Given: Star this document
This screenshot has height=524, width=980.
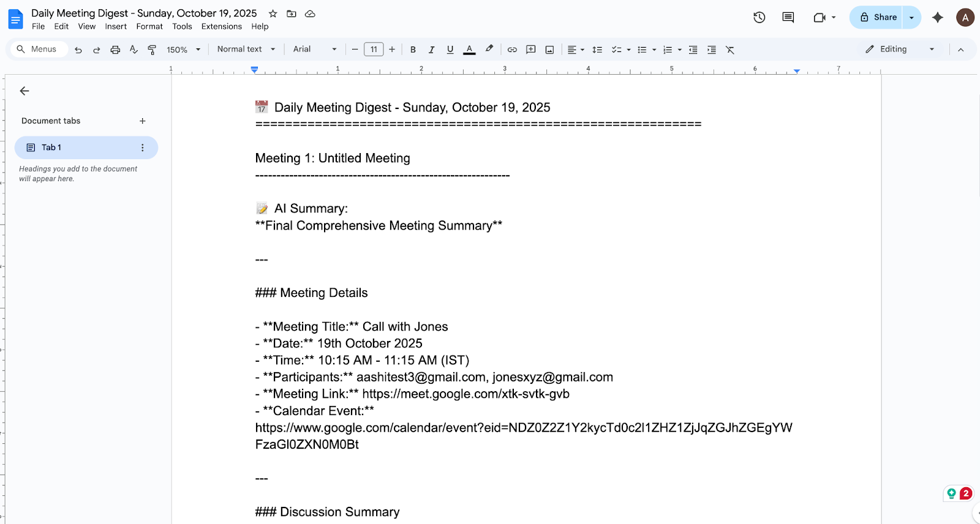Looking at the screenshot, I should (273, 13).
